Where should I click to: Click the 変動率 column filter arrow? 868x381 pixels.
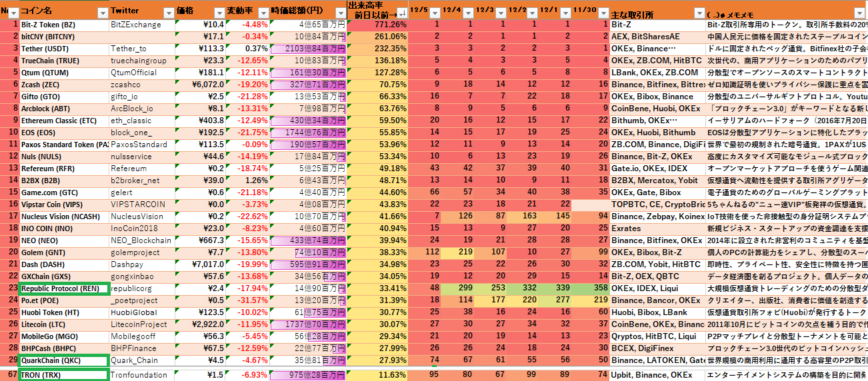point(263,13)
